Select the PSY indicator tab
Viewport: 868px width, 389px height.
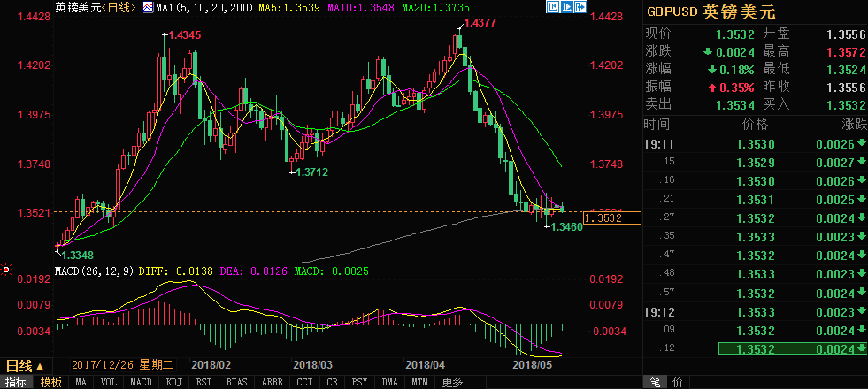pyautogui.click(x=360, y=382)
